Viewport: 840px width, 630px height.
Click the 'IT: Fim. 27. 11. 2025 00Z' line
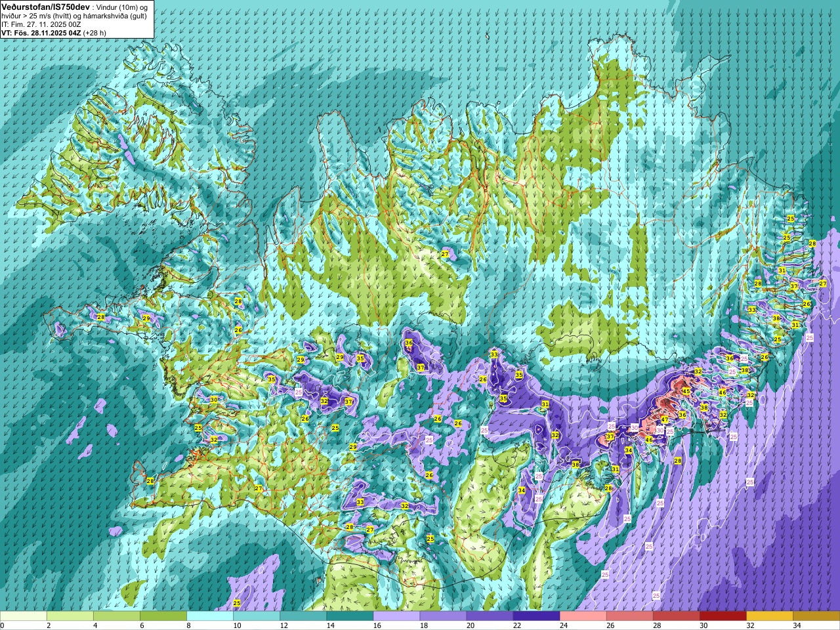41,24
